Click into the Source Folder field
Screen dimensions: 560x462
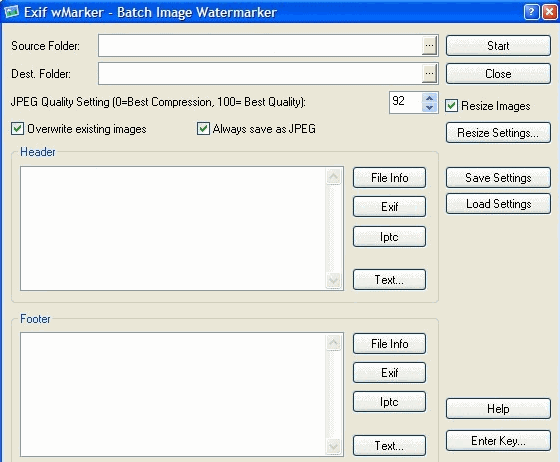click(x=260, y=45)
